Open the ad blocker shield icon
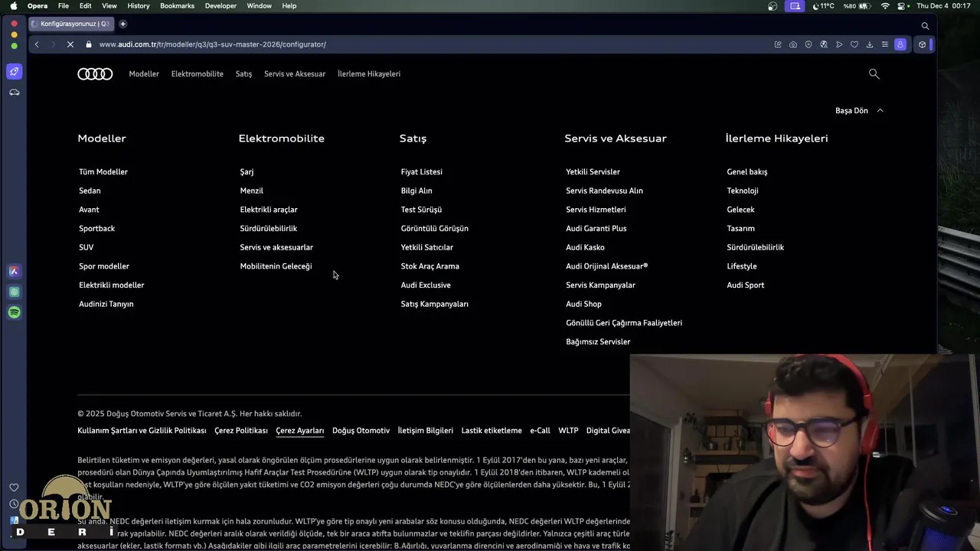The image size is (980, 551). click(808, 44)
